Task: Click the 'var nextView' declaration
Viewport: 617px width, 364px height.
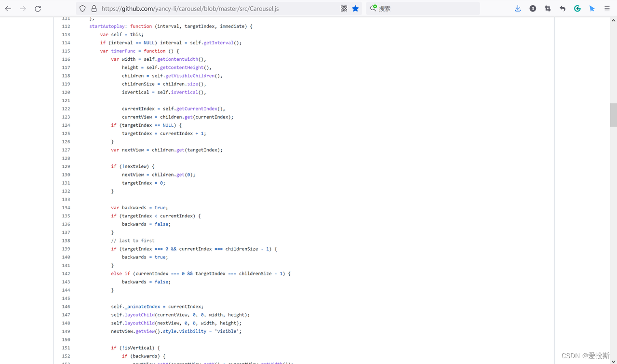Action: pos(129,150)
